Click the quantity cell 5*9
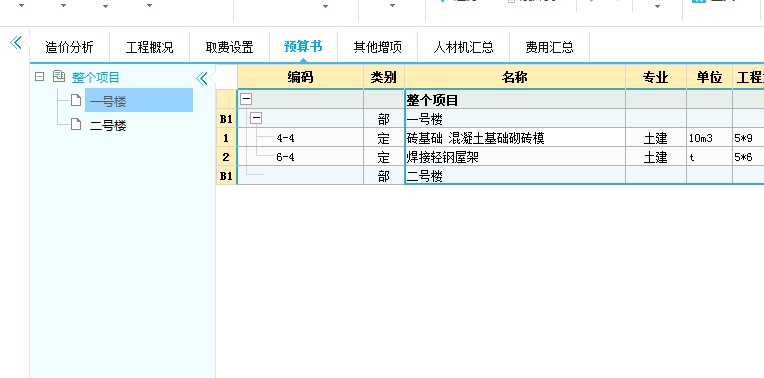764x378 pixels. click(748, 138)
